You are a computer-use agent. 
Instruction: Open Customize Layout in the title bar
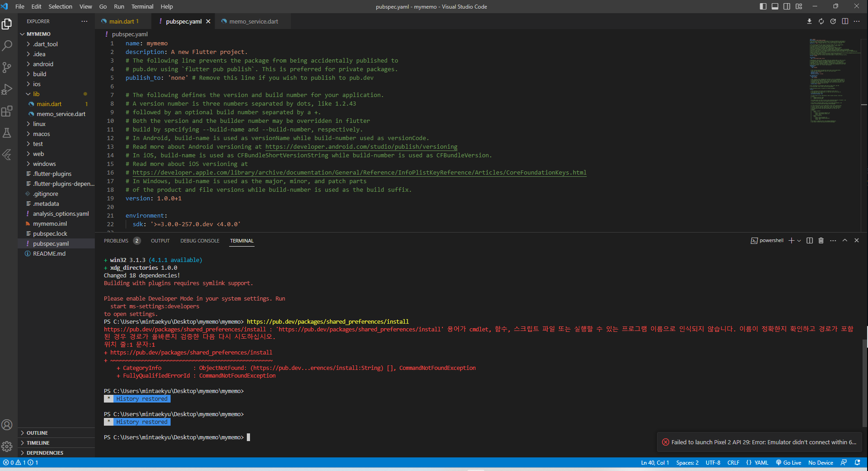[799, 6]
